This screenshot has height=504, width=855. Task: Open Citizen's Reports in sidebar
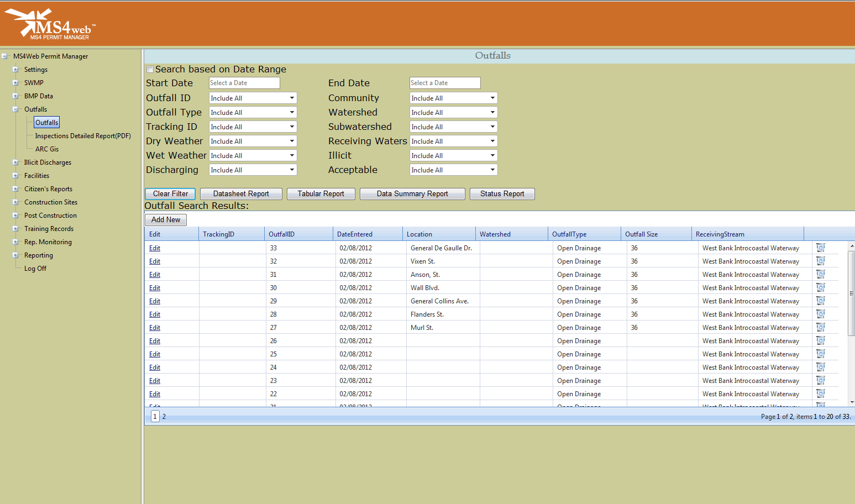(x=48, y=189)
